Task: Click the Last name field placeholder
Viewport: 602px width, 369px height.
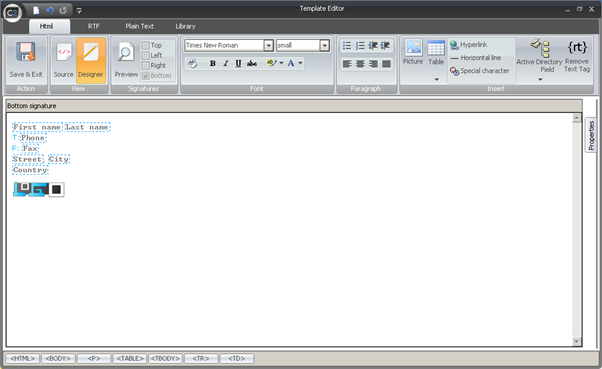Action: [87, 127]
